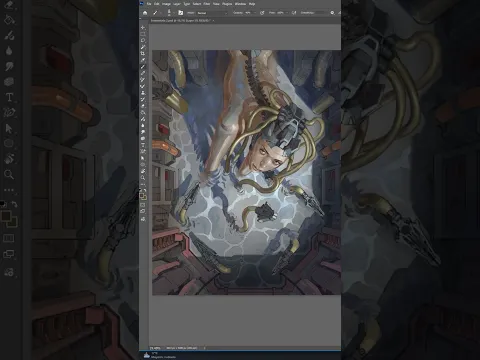Switch to the open document tab
480x360 pixels.
(181, 20)
